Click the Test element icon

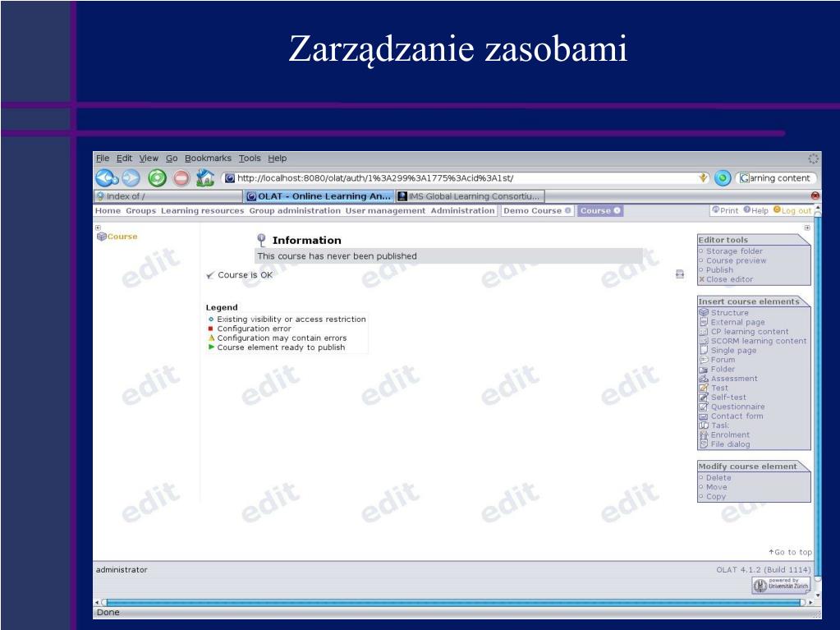coord(704,388)
